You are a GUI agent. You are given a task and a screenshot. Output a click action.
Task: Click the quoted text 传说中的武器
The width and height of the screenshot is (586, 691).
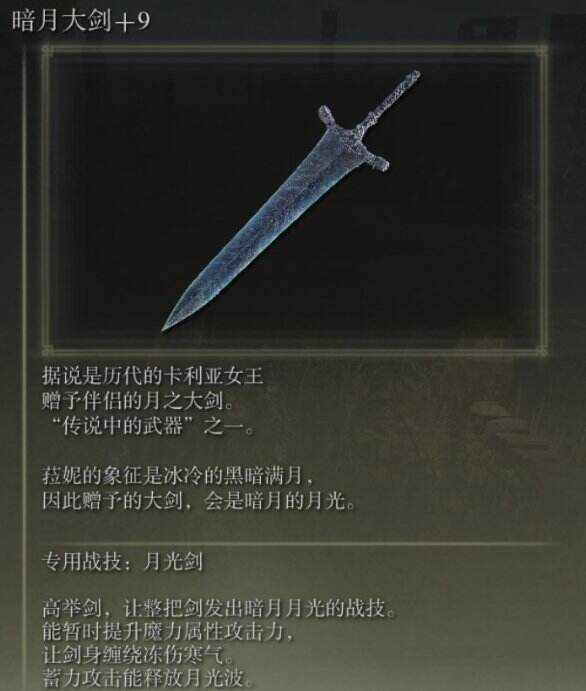122,426
